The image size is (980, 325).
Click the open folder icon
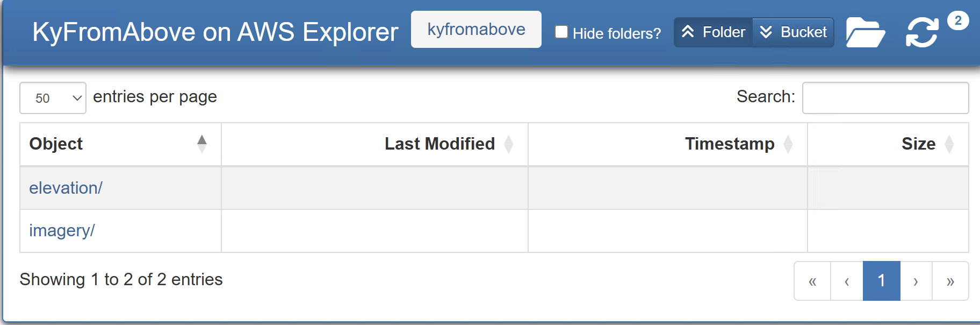tap(866, 32)
